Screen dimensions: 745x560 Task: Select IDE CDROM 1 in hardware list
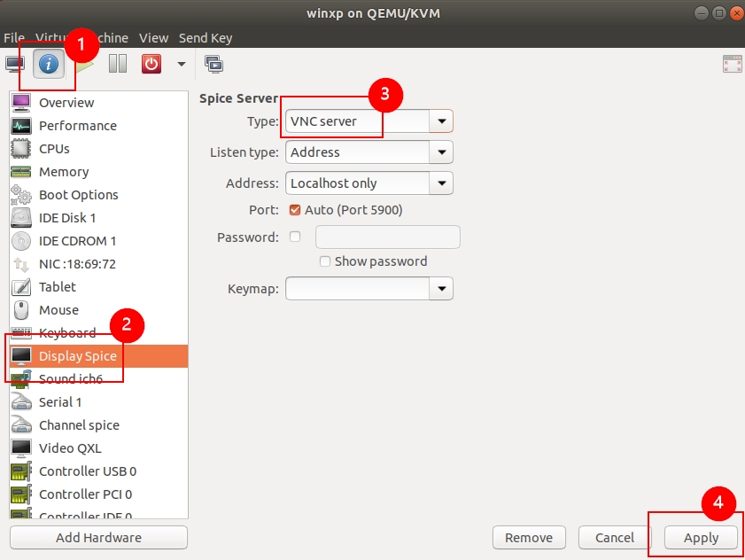77,241
